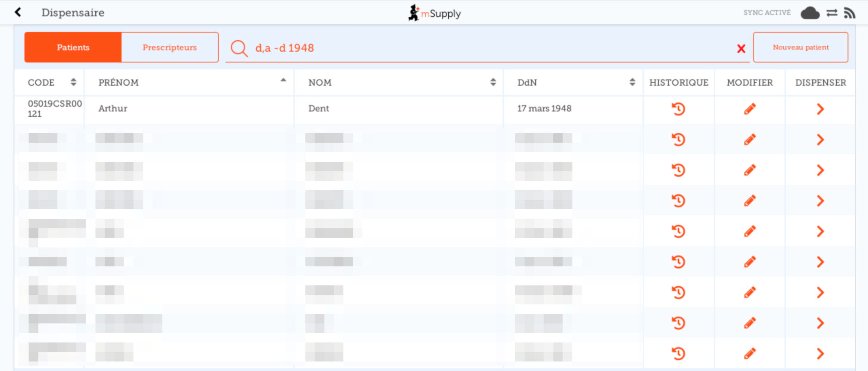
Task: Open history icon in the second row
Action: coord(678,140)
